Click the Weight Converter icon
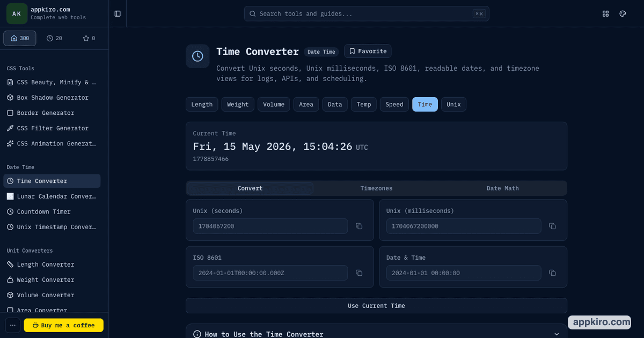The height and width of the screenshot is (338, 644). click(10, 280)
